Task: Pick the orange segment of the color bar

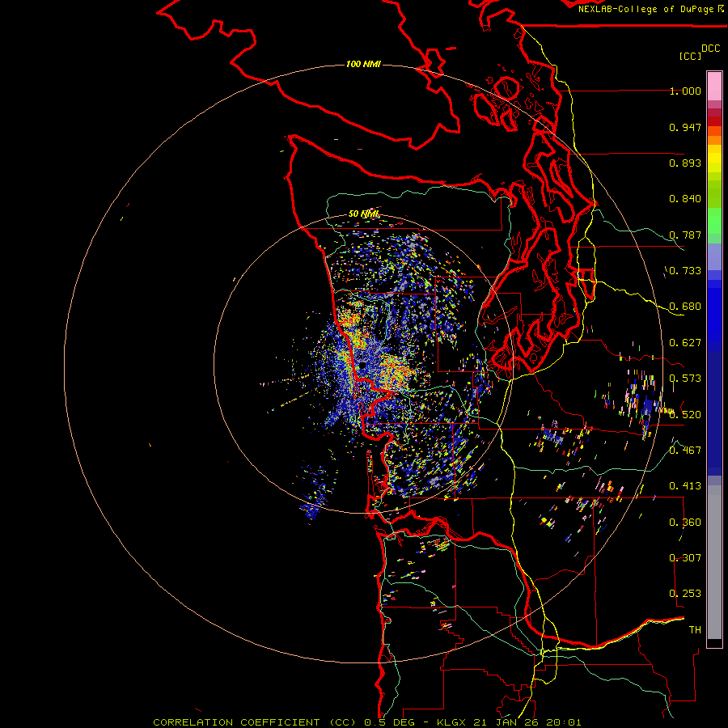Action: (714, 136)
